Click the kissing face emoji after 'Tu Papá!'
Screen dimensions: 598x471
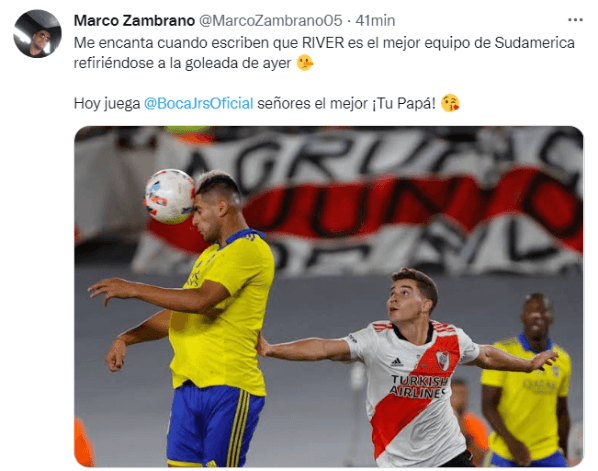point(450,103)
